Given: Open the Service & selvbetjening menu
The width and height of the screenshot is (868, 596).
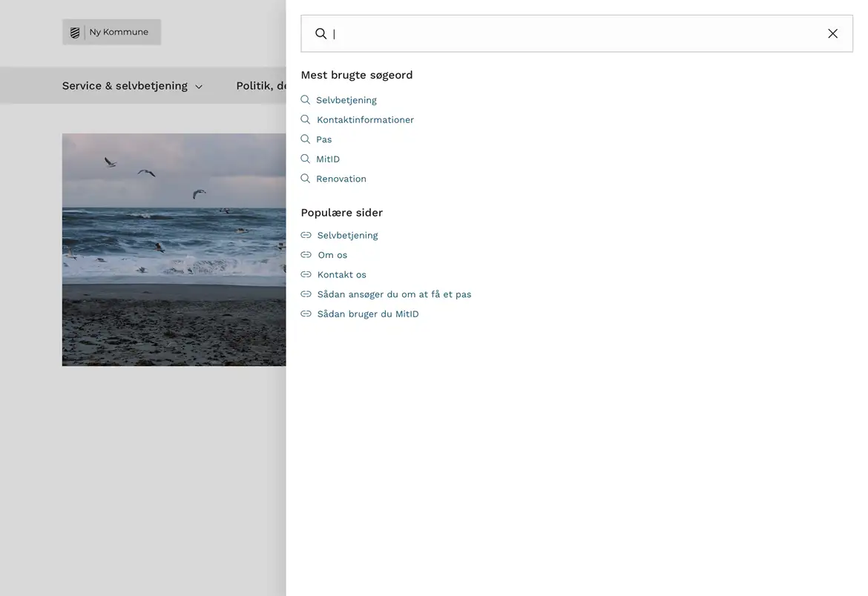Looking at the screenshot, I should point(125,86).
